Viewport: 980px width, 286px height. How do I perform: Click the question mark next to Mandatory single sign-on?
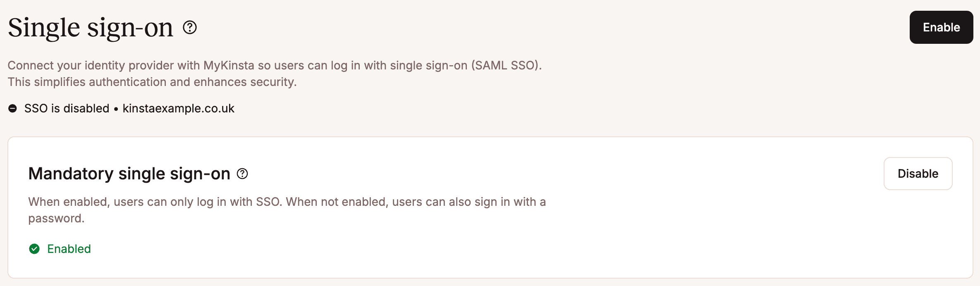[x=243, y=174]
